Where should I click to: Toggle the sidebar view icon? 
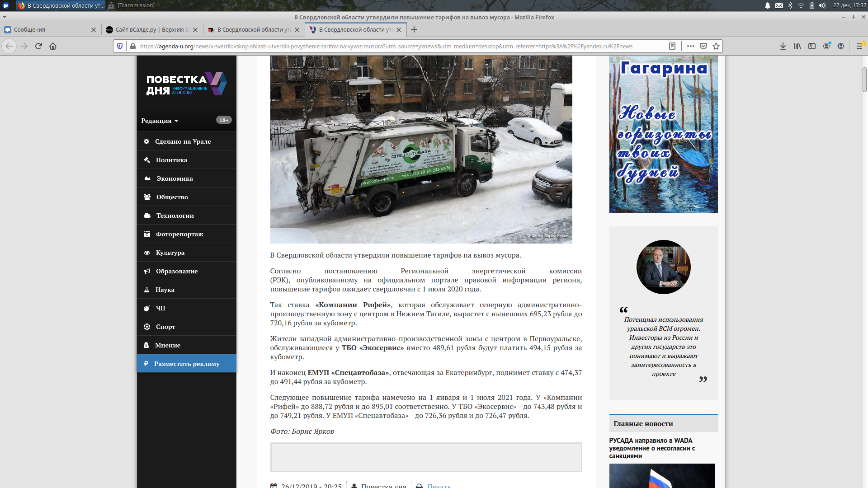click(812, 46)
